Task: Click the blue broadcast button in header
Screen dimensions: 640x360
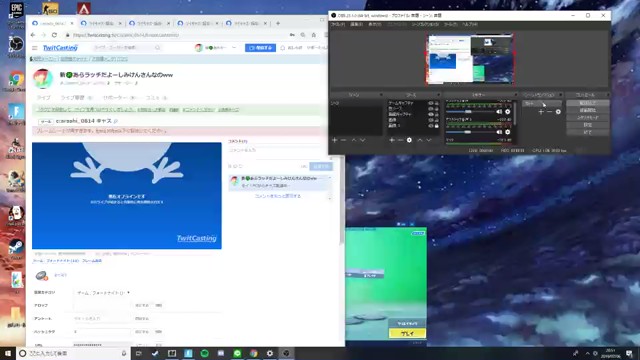Action: (x=260, y=48)
